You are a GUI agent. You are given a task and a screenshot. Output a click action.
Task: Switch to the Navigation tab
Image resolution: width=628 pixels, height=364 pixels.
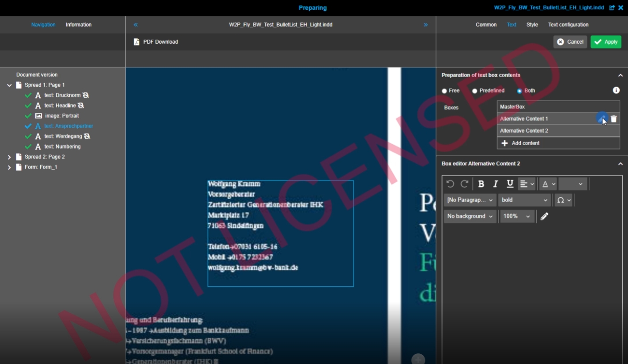point(43,25)
